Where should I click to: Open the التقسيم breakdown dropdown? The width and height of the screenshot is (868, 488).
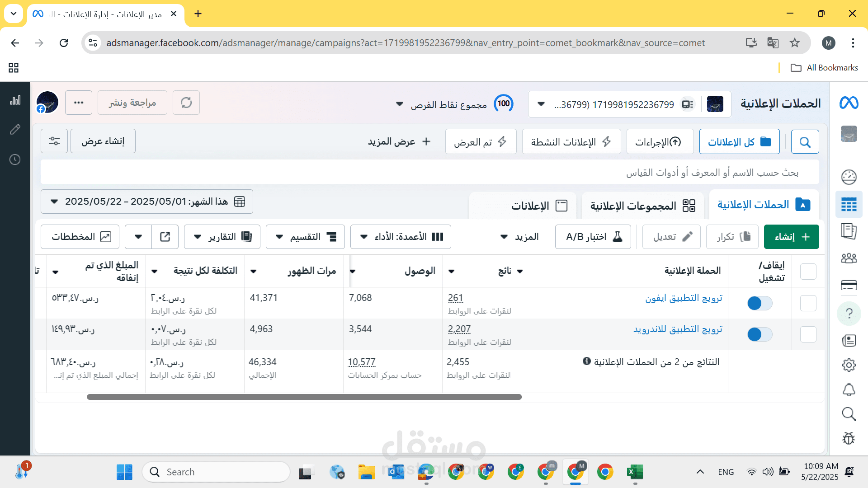tap(305, 237)
